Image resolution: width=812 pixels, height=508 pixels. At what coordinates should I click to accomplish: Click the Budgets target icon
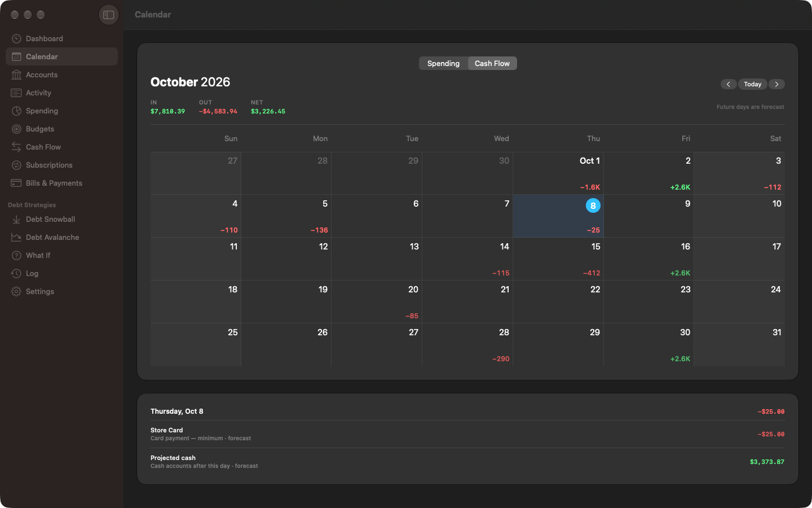16,129
